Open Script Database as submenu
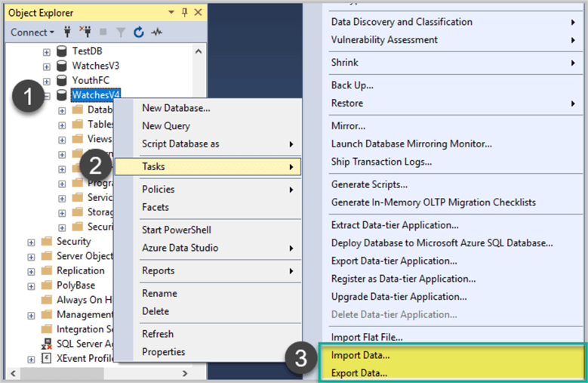The image size is (588, 383). point(208,144)
